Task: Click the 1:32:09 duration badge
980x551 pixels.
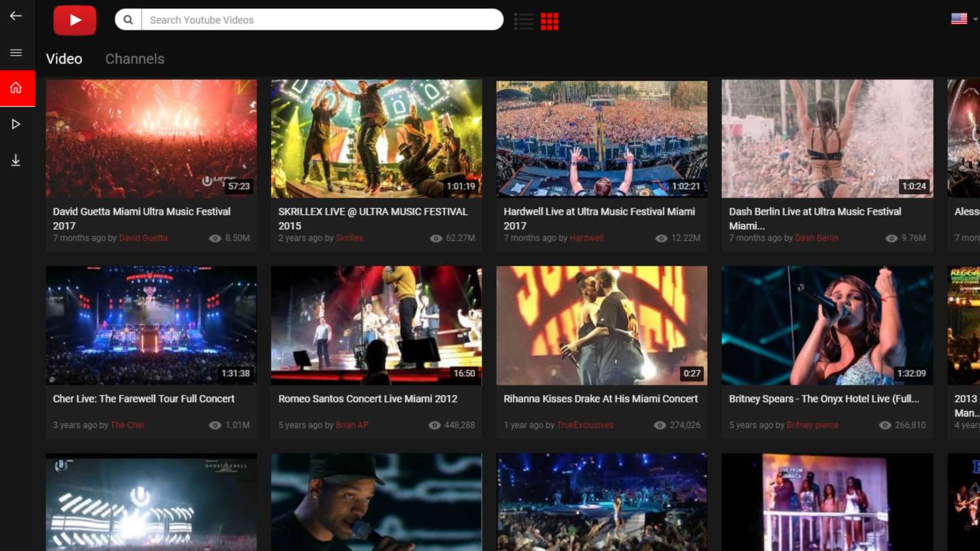Action: point(912,373)
